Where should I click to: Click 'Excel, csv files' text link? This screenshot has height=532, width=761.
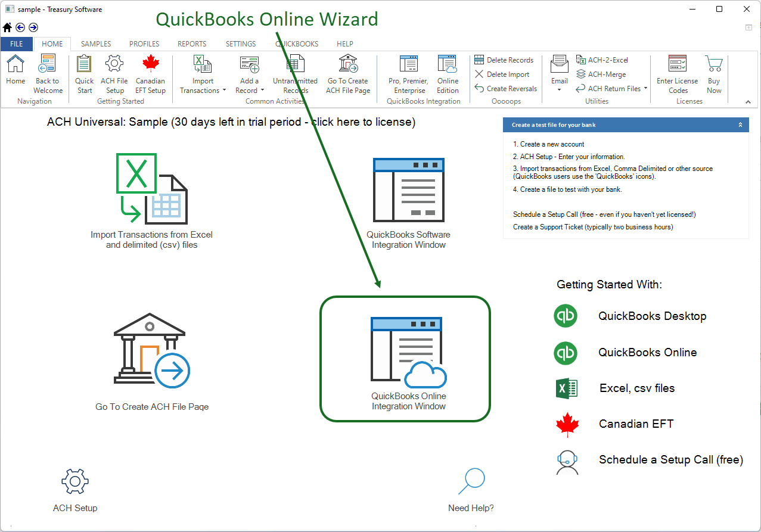pos(637,388)
